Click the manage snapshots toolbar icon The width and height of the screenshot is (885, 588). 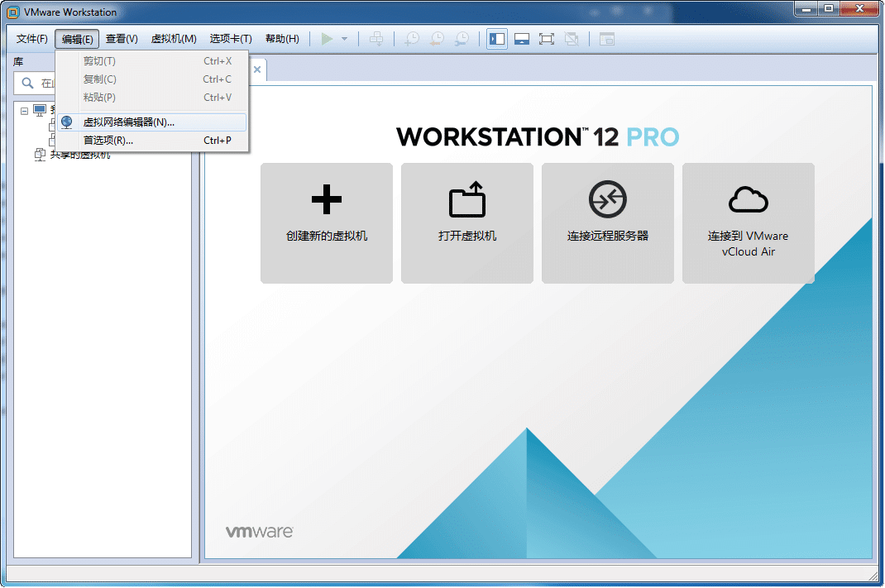click(462, 39)
